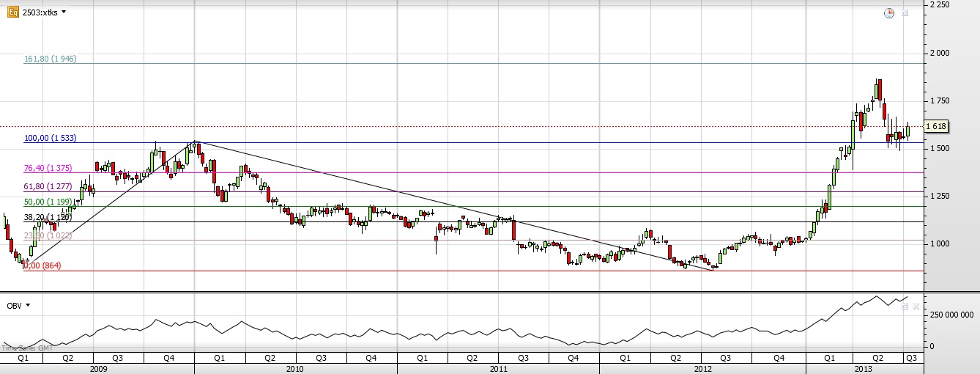This screenshot has height=374, width=980.
Task: Click the clock icon on main chart
Action: click(x=889, y=12)
